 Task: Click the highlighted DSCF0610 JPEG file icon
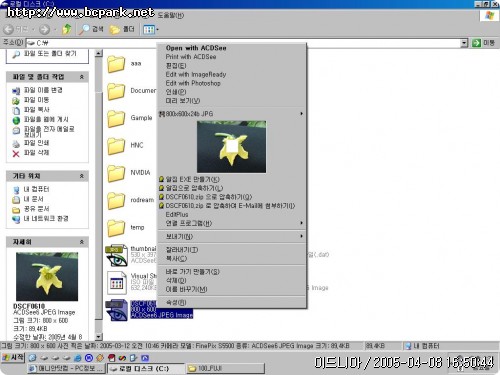(116, 310)
